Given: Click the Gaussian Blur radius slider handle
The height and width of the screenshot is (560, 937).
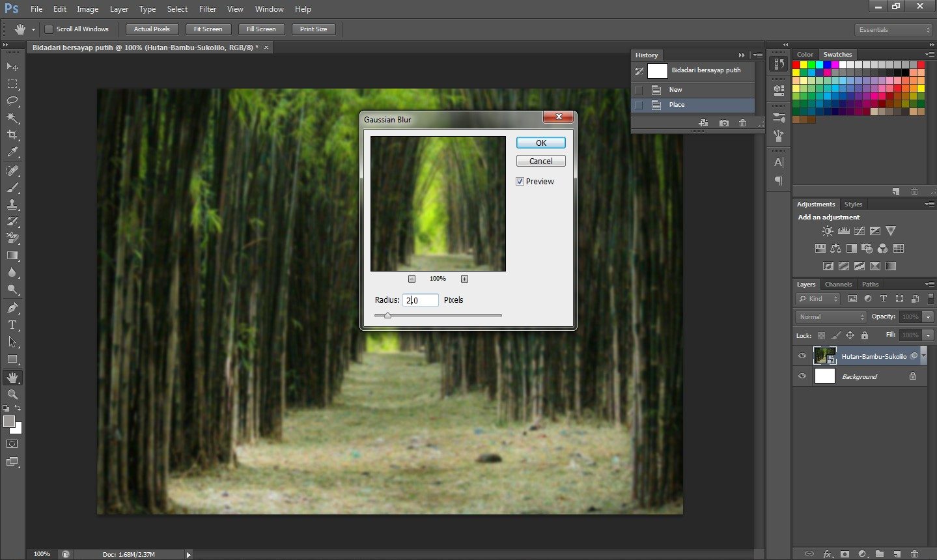Looking at the screenshot, I should pos(387,315).
